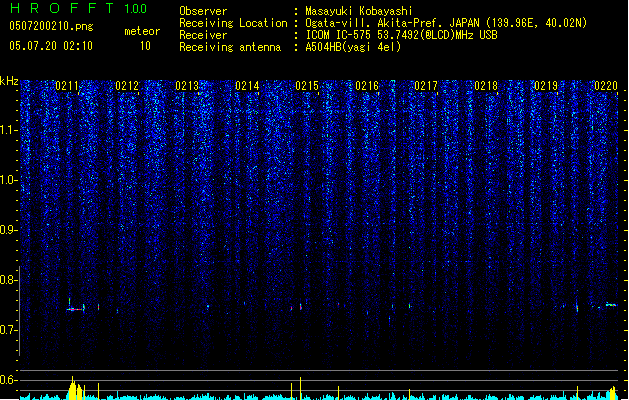Click the Receiving antenna field label
629x400 pixels.
pyautogui.click(x=230, y=47)
